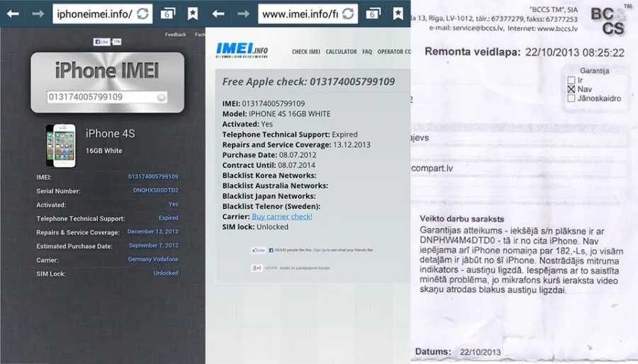Click the Veikto darbu saraksts heading

461,219
